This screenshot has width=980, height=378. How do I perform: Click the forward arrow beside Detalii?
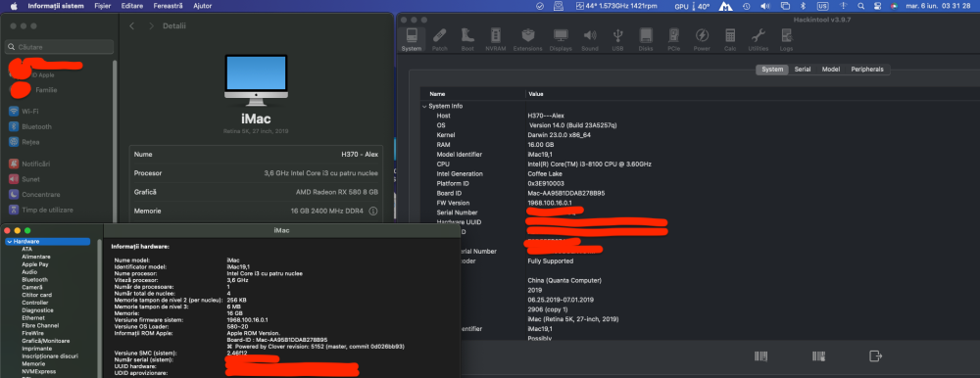tap(151, 26)
